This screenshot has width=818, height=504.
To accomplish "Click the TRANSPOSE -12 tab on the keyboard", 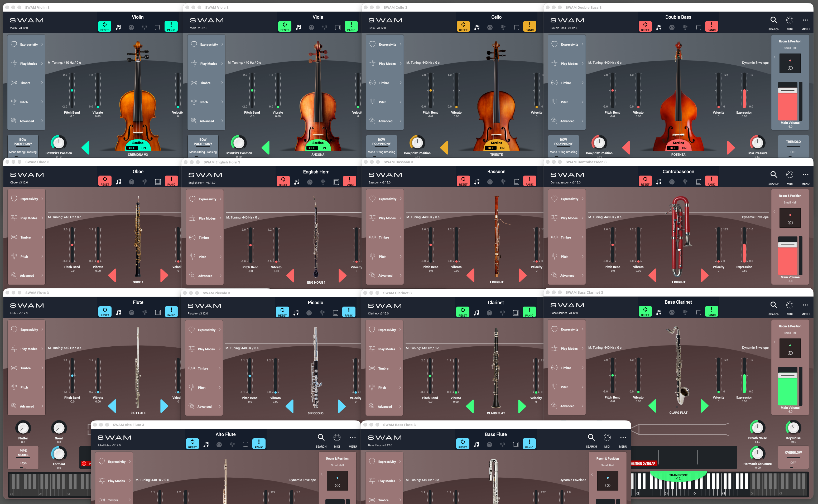I will pyautogui.click(x=678, y=476).
